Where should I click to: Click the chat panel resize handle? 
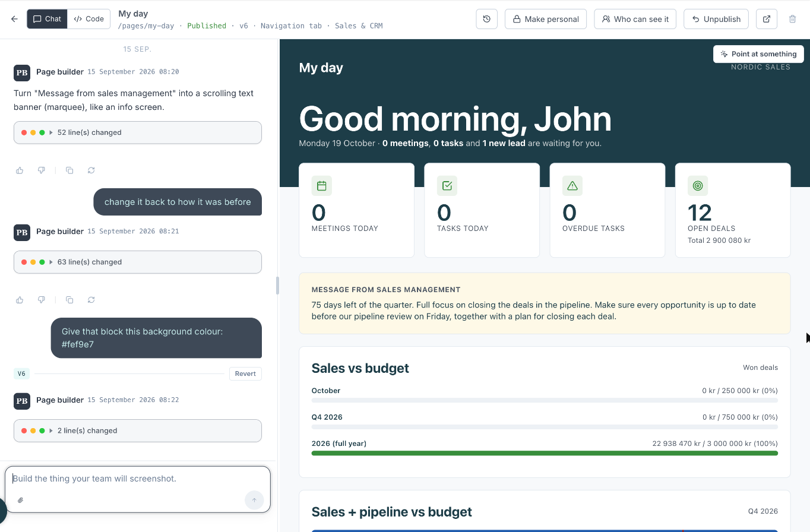277,286
